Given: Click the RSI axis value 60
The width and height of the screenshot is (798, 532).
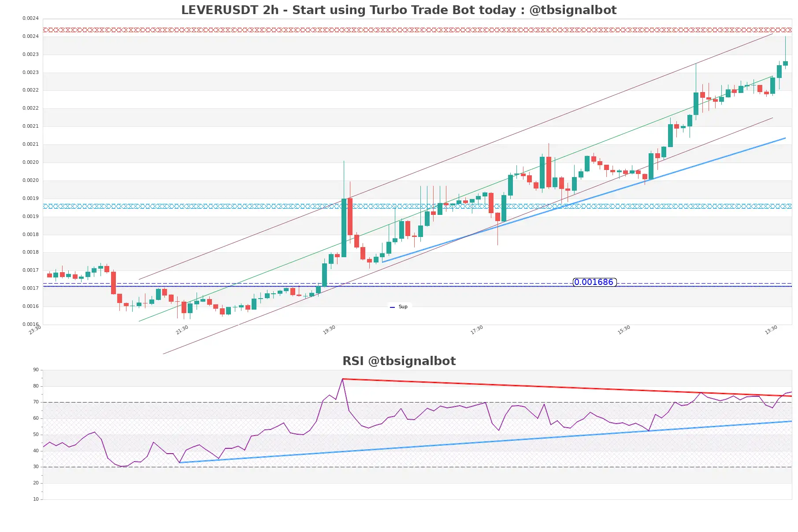Looking at the screenshot, I should tap(36, 418).
